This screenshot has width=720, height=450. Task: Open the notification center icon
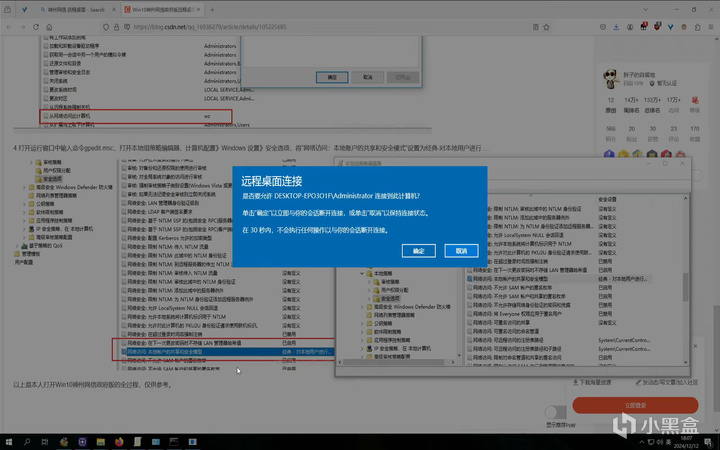[x=709, y=442]
